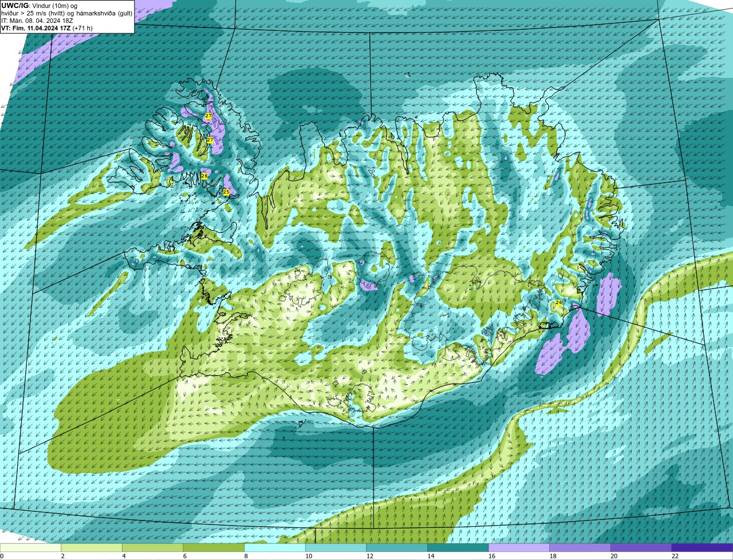Click the title line 'UWC/IG: Vindur (10m) og'

(40, 5)
